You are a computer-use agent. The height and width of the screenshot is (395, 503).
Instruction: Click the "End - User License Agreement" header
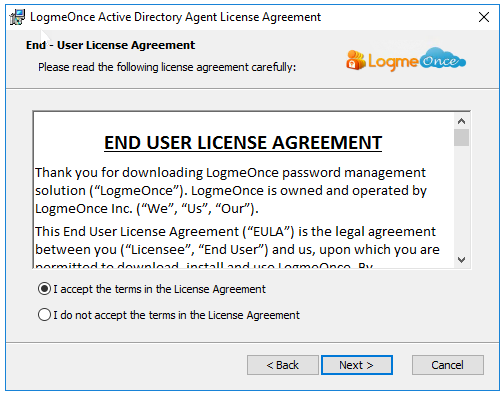(110, 45)
